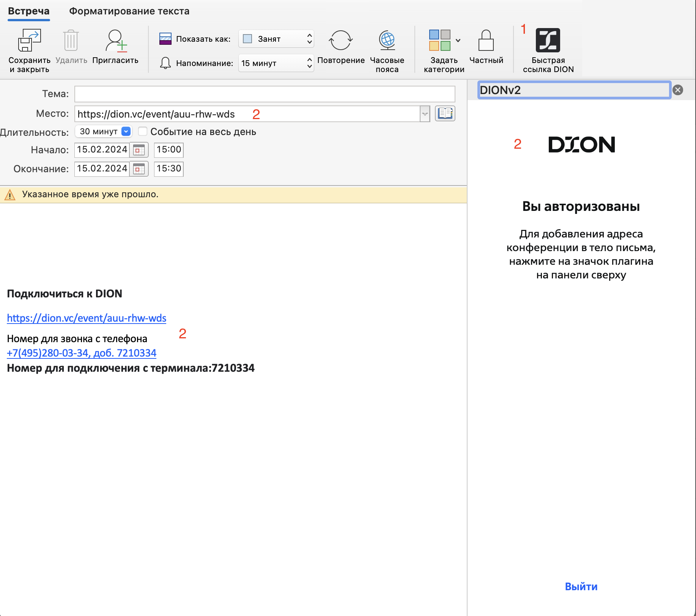The width and height of the screenshot is (696, 616).
Task: Open the start date calendar picker
Action: [x=139, y=150]
